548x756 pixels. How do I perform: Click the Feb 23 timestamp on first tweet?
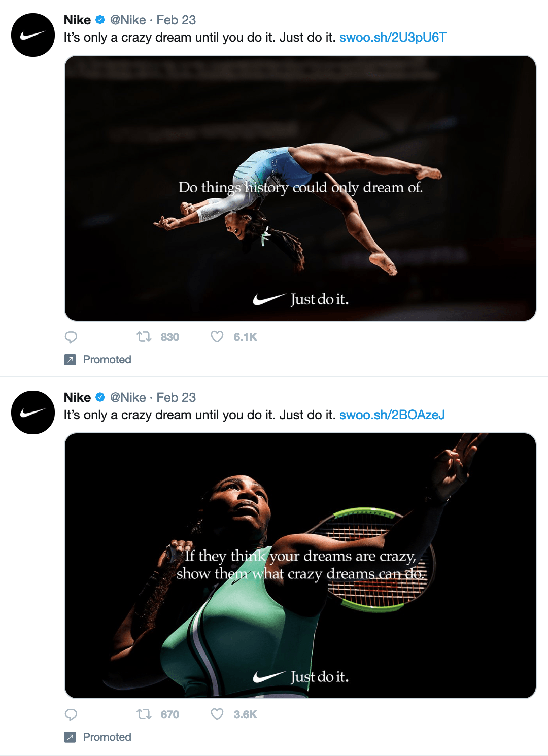[x=176, y=20]
